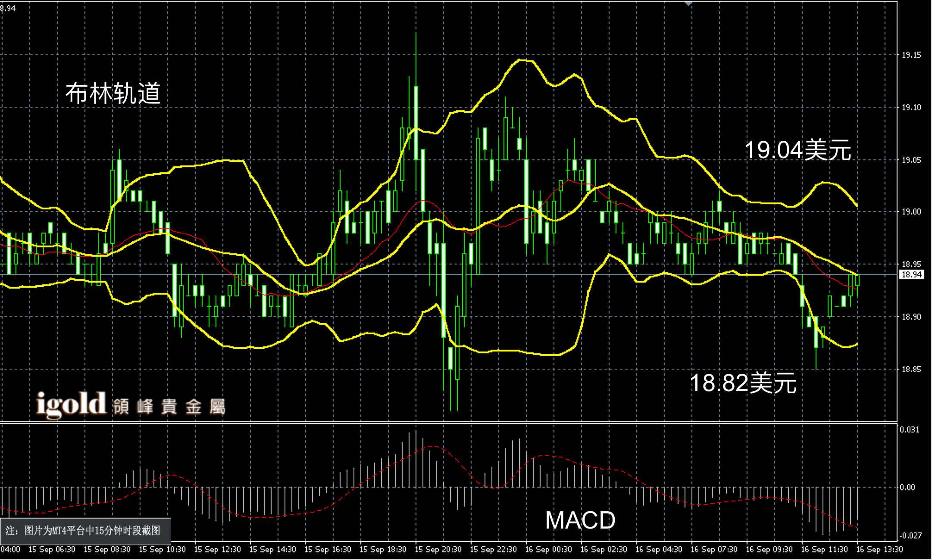Click the 15 Sep 06:30 time marker
The image size is (932, 560).
52,550
